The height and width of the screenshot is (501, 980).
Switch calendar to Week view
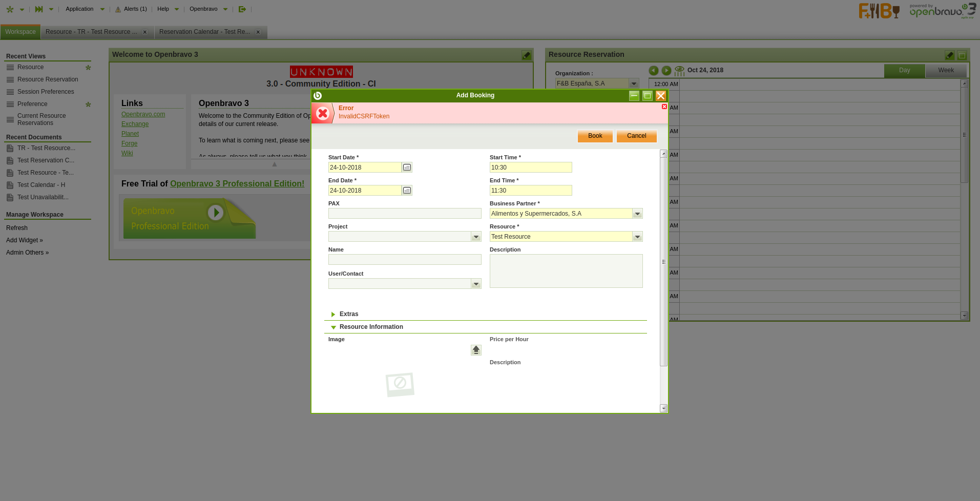click(946, 71)
